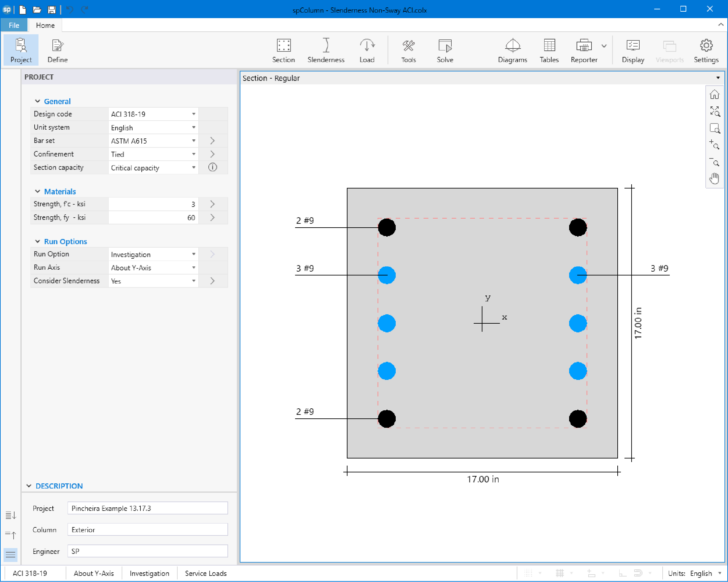Run the Solve command
This screenshot has width=728, height=582.
click(445, 50)
